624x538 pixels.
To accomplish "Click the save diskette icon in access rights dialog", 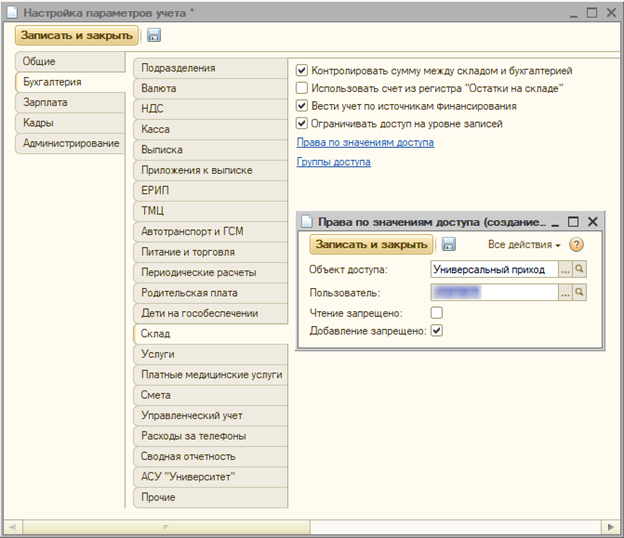I will tap(449, 245).
